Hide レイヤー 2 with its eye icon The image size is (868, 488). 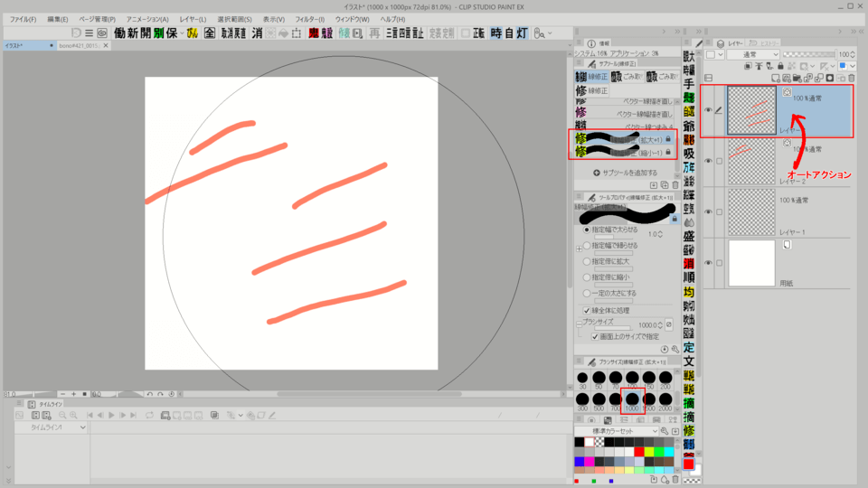coord(708,161)
